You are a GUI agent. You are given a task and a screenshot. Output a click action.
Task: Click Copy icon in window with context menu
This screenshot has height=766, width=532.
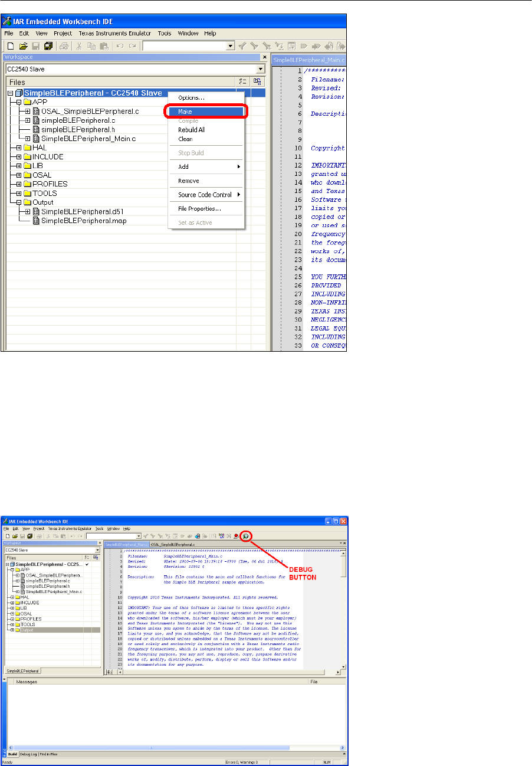coord(92,45)
